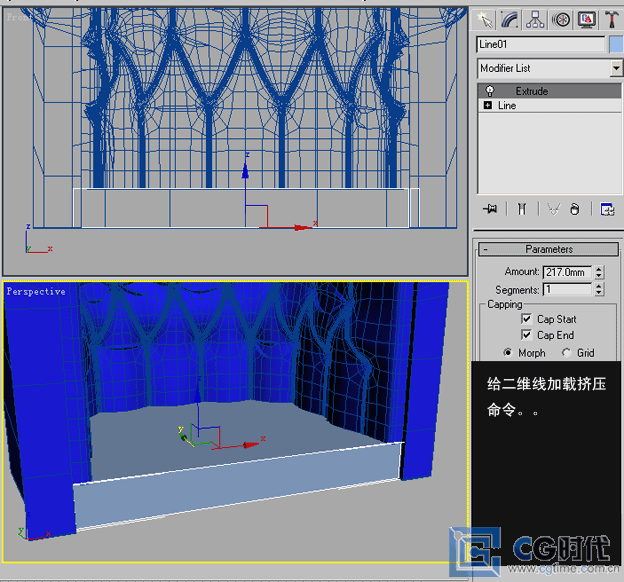Screen dimensions: 624x582
Task: Click the Perspective viewport label
Action: 36,291
